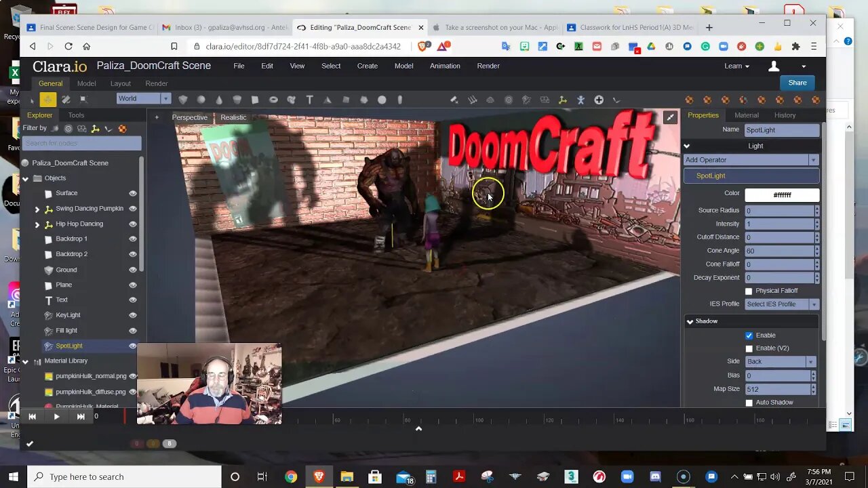This screenshot has height=488, width=868.
Task: Uncheck shadow Enable checkbox
Action: click(749, 335)
